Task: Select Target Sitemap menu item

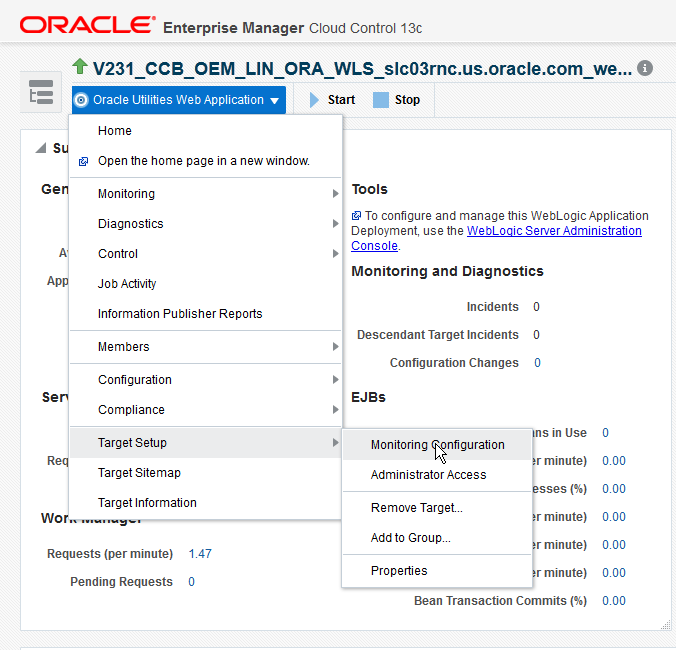Action: click(205, 472)
